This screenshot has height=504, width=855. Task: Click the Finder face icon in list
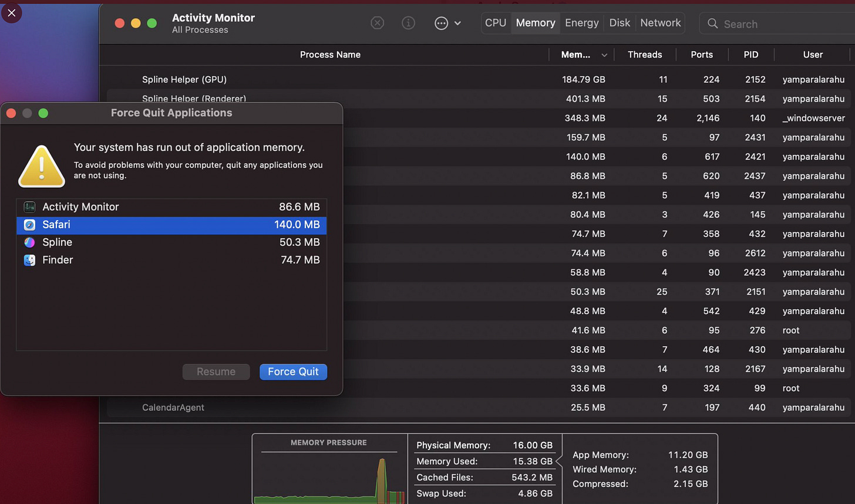29,260
